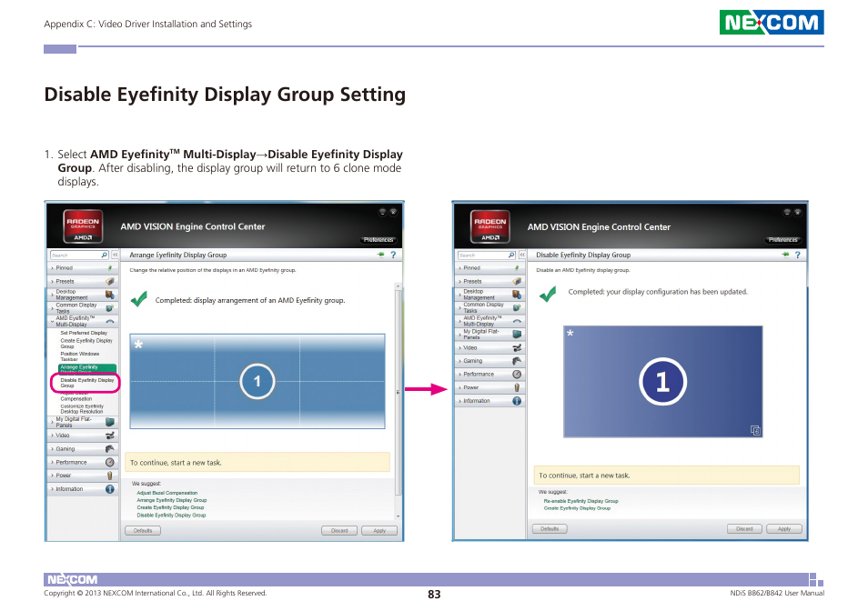Select Disable Eyefinity Display Group sidebar item
The image size is (868, 611).
(87, 383)
